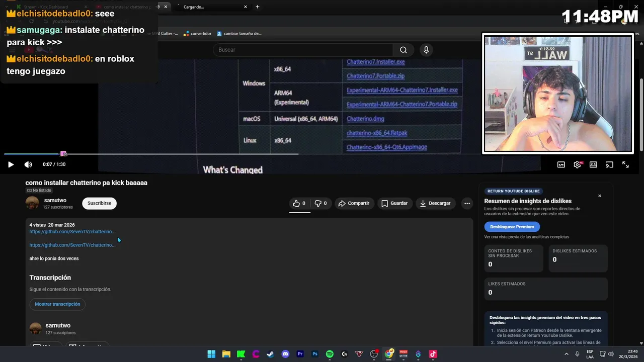The height and width of the screenshot is (362, 644).
Task: Open Steam from taskbar
Action: click(x=271, y=354)
